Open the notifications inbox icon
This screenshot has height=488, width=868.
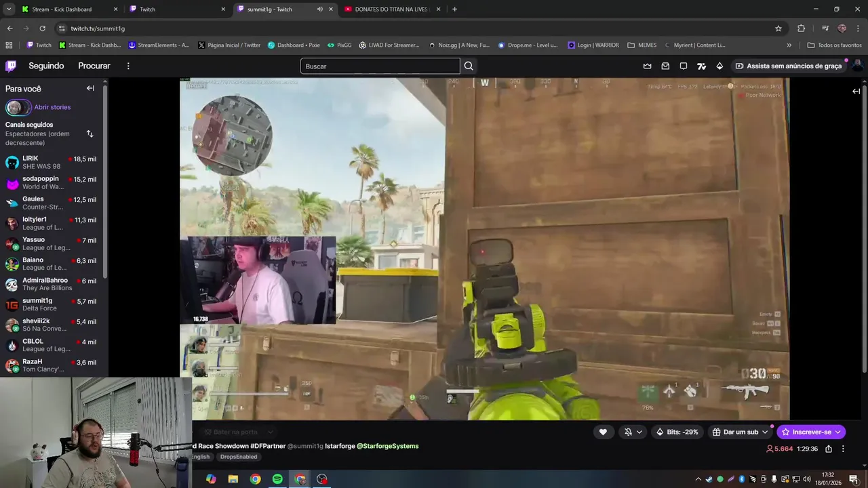[665, 66]
